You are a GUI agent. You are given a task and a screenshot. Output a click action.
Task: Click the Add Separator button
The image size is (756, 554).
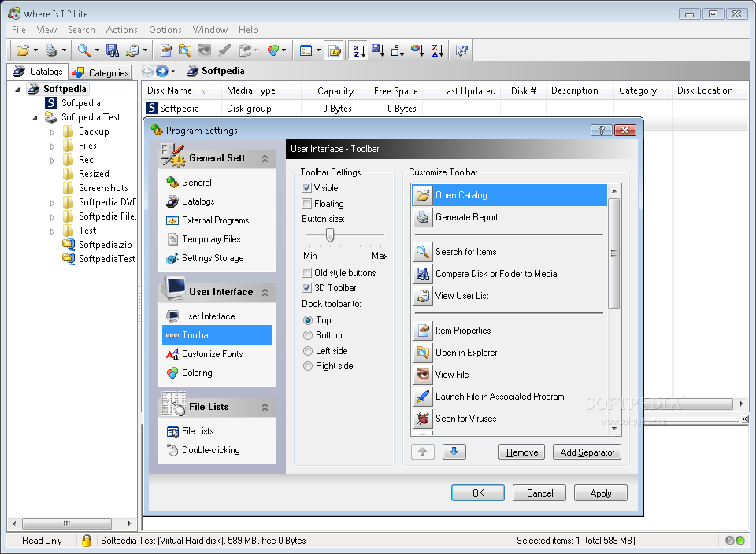587,452
